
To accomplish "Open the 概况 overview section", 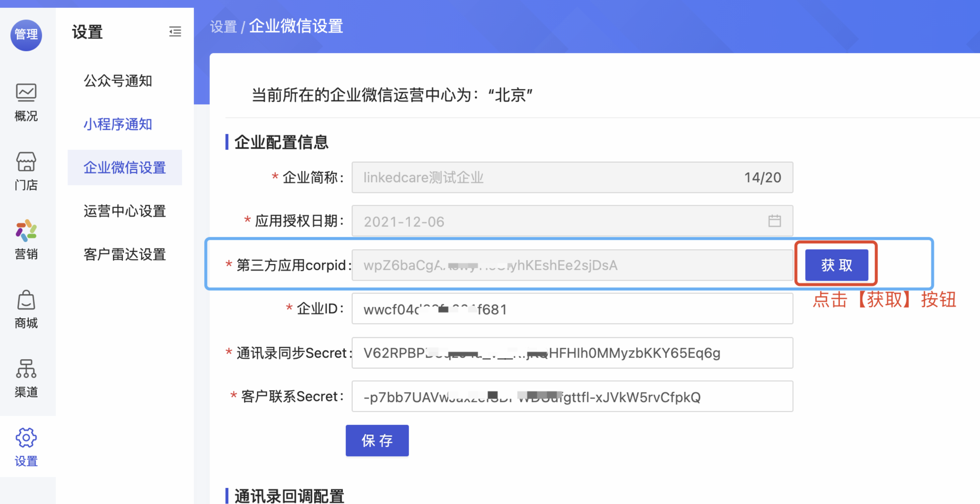I will click(26, 103).
